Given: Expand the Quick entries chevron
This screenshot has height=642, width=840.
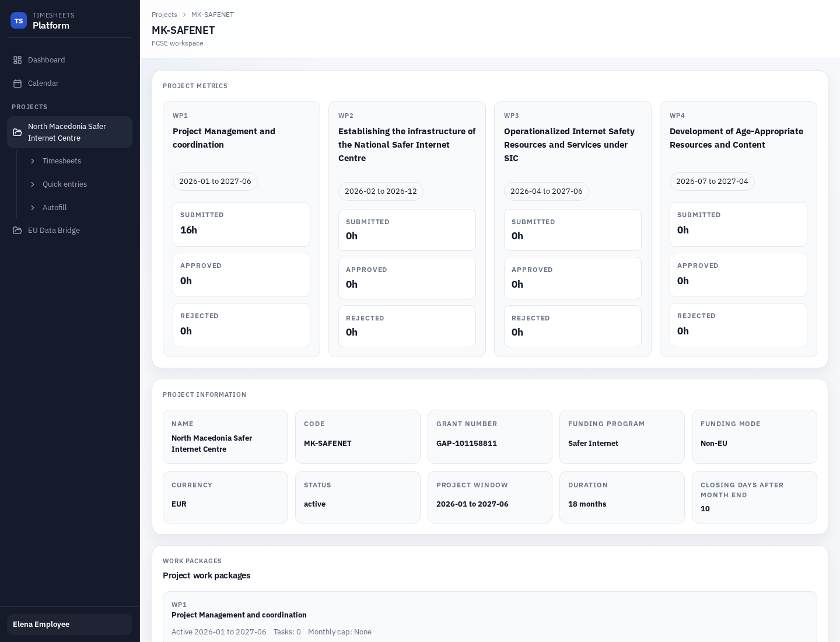Looking at the screenshot, I should (33, 184).
